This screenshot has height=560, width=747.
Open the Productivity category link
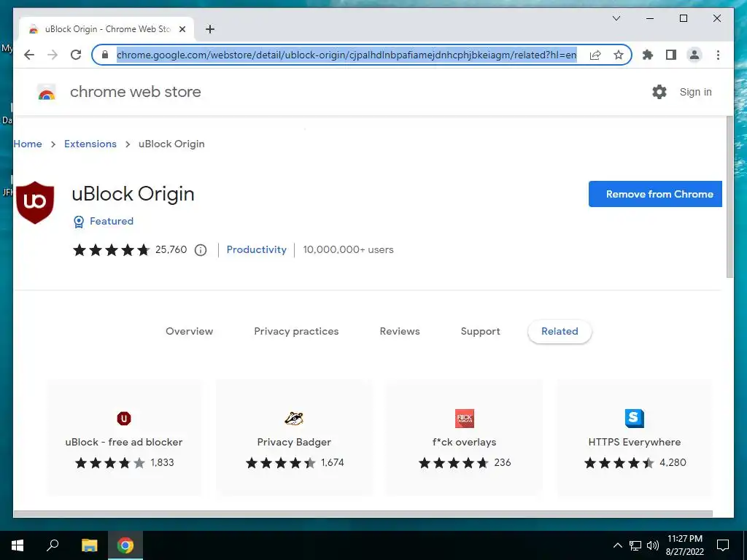click(x=256, y=250)
